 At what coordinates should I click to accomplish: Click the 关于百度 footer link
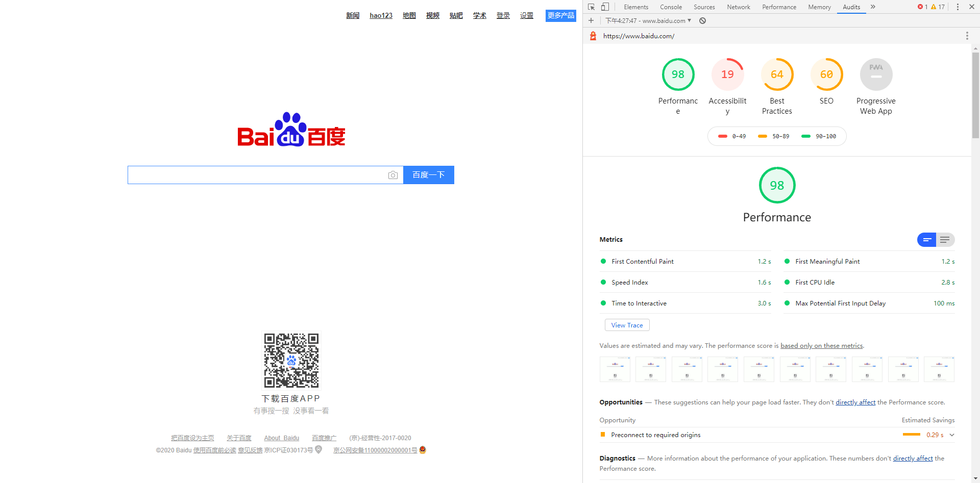click(239, 438)
